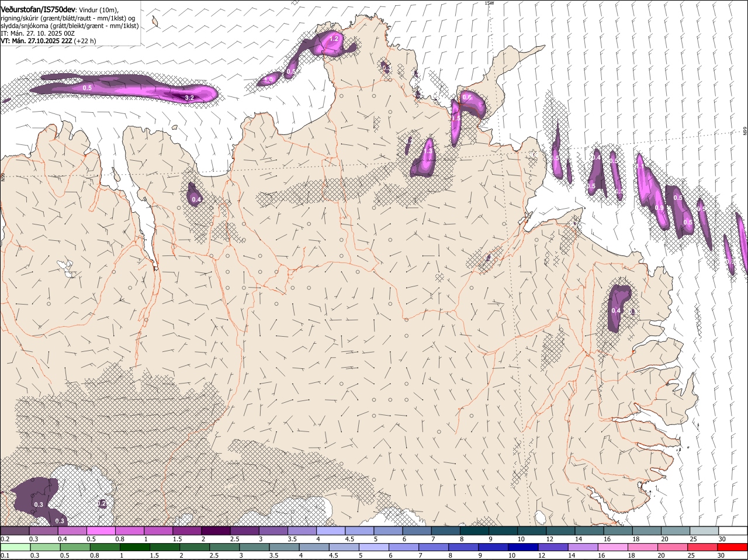
Task: Select the bright pink 0.5 swatch in the upper scale
Action: (x=101, y=531)
